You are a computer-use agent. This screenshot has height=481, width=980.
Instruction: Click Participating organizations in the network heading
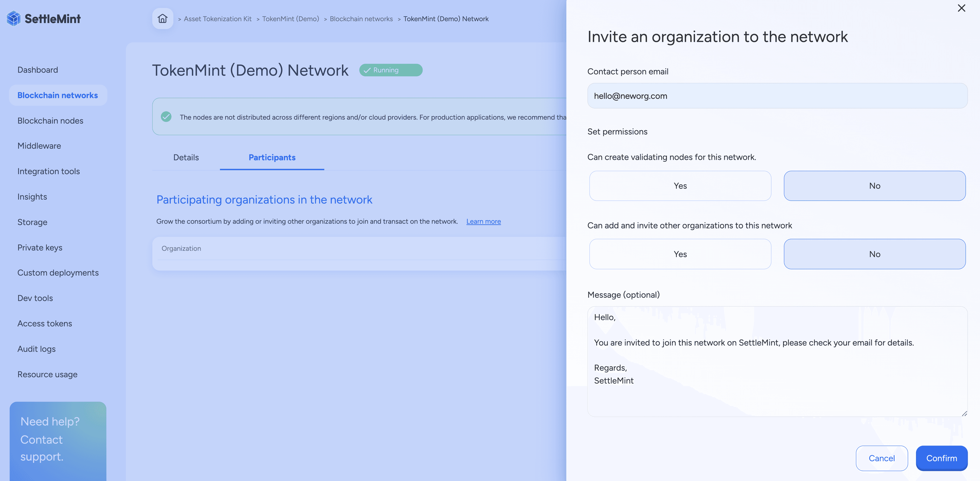pyautogui.click(x=264, y=200)
